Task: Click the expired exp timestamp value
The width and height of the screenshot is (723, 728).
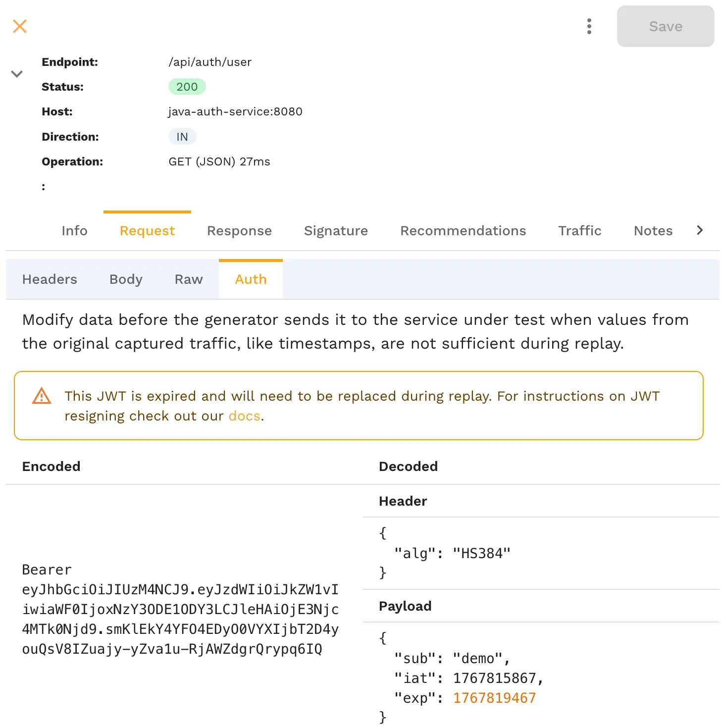Action: (493, 697)
